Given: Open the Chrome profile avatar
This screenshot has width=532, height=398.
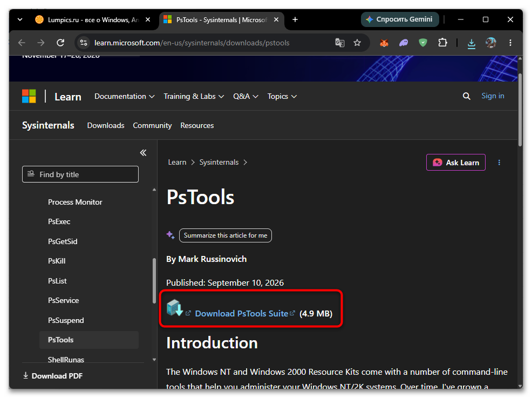Looking at the screenshot, I should click(x=490, y=43).
